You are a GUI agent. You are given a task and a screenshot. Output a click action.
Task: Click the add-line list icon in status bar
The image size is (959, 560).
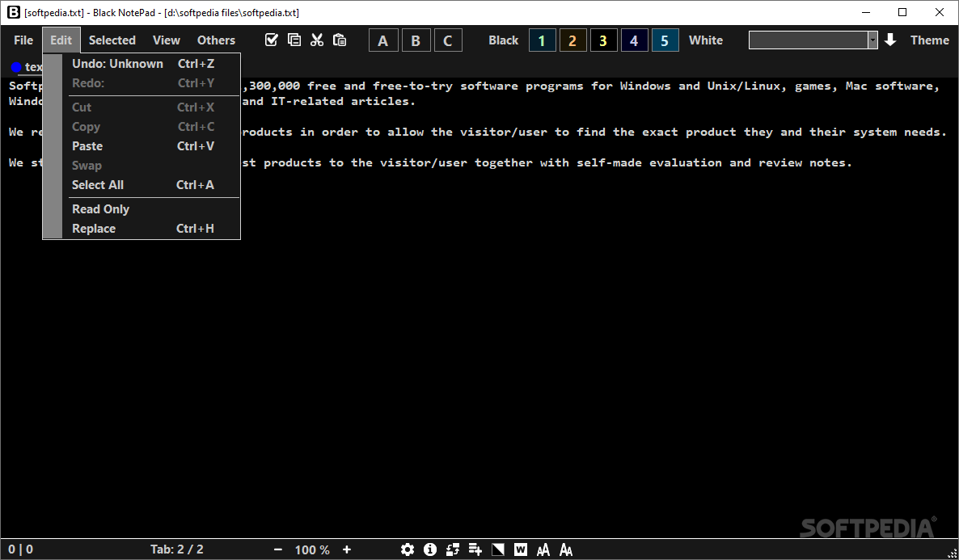(x=475, y=549)
